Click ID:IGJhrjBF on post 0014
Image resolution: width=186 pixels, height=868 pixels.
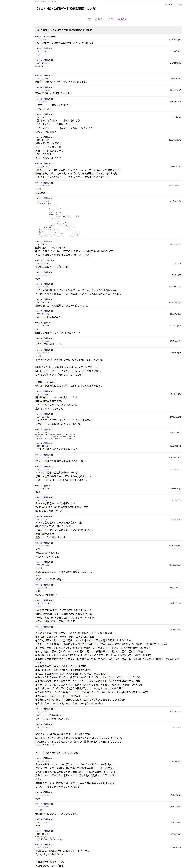point(176,275)
